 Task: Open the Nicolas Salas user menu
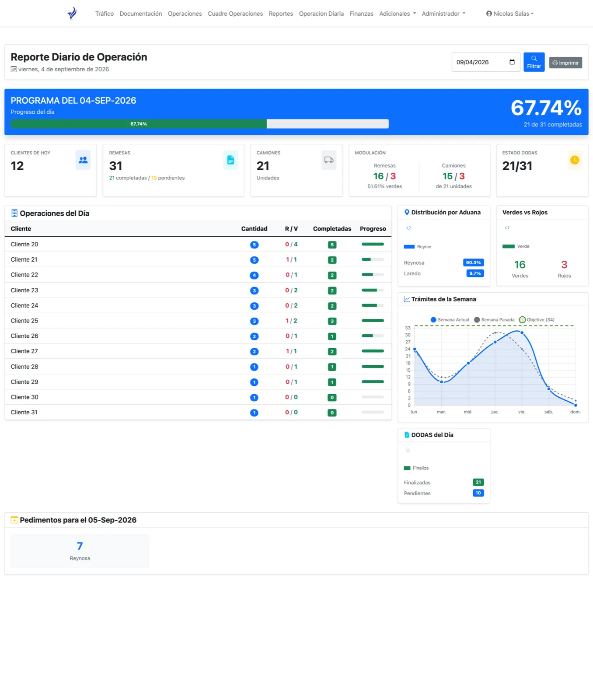coord(510,14)
